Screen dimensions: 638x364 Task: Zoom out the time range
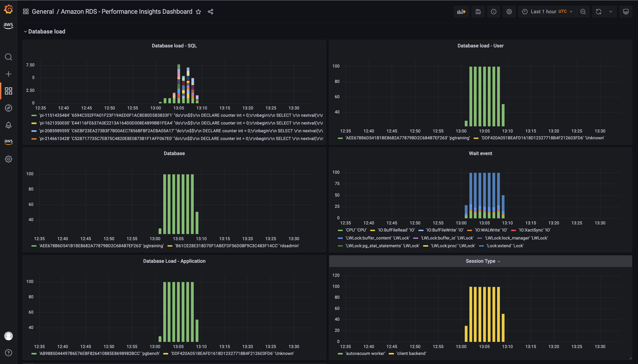(583, 12)
